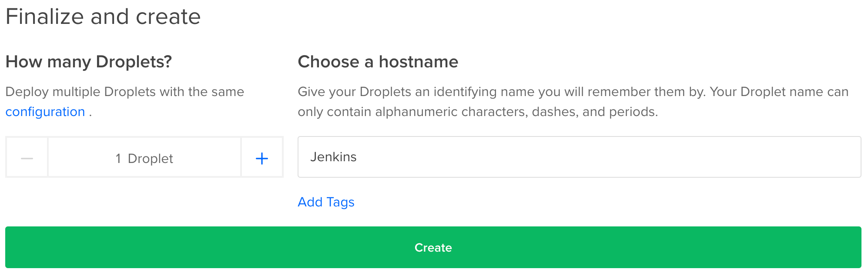Click the word "Droplet" in the counter
Screen dimensions: 868x279
point(150,159)
